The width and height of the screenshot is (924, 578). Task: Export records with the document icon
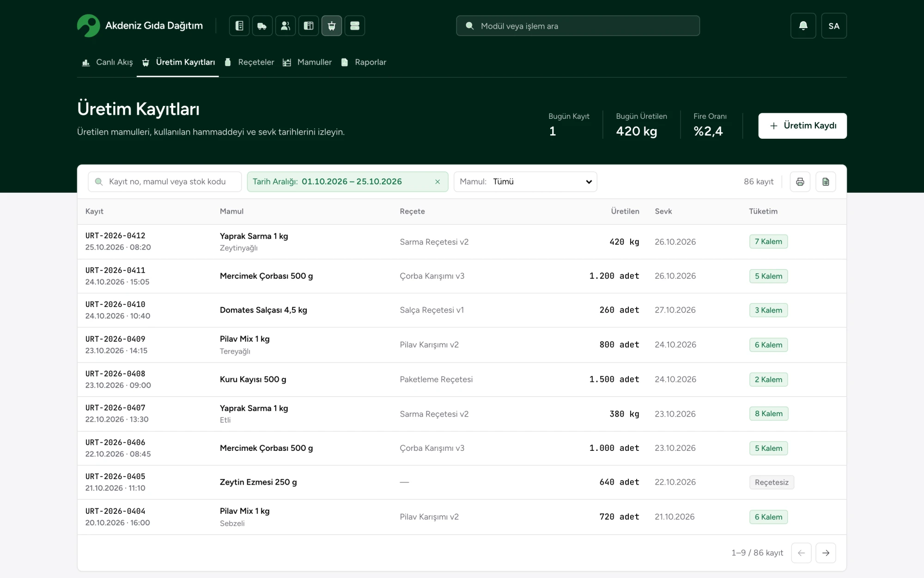[826, 182]
